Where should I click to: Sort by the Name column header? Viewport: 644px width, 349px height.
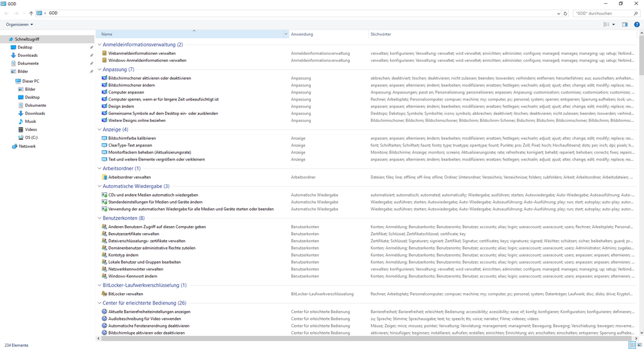click(191, 34)
